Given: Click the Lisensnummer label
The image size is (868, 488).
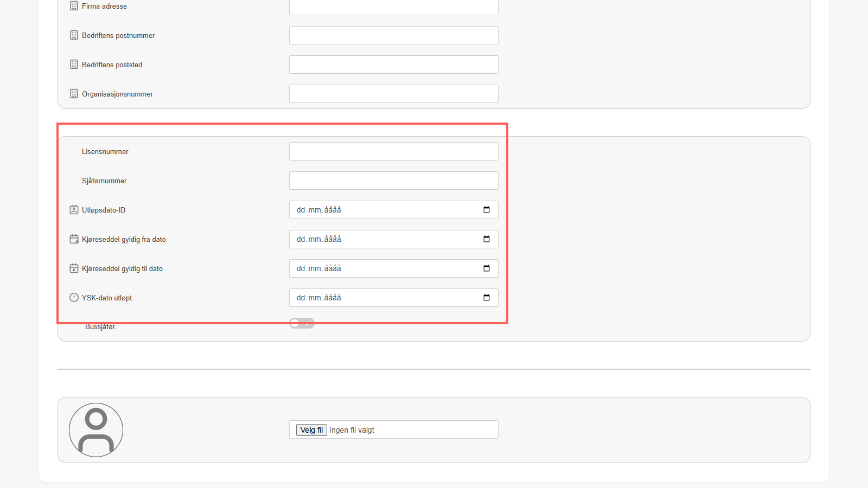Looking at the screenshot, I should [105, 151].
